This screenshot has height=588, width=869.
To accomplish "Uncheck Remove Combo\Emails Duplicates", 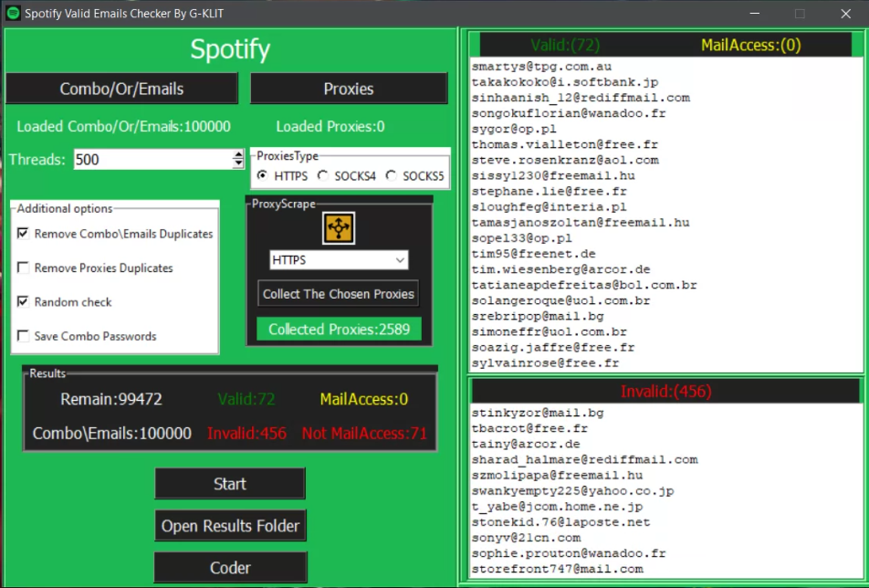I will point(23,233).
